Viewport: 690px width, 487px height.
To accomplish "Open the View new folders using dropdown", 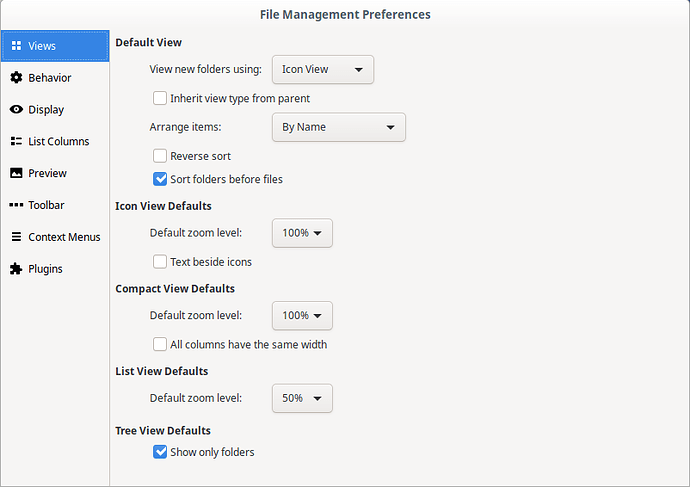I will (323, 70).
